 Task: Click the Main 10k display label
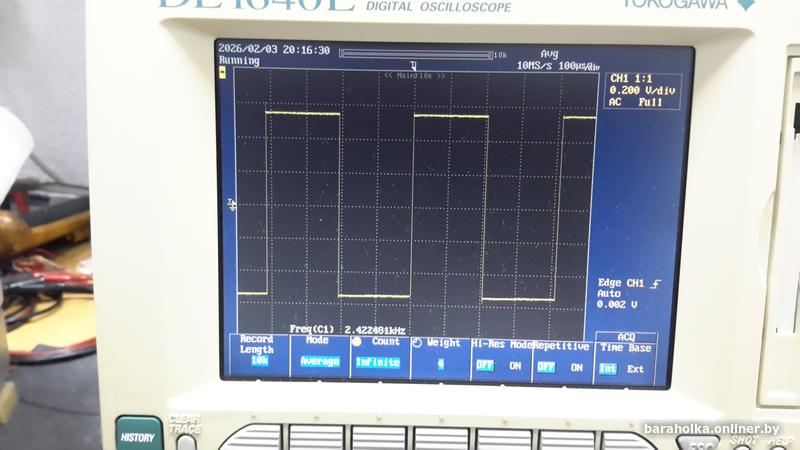pos(414,76)
